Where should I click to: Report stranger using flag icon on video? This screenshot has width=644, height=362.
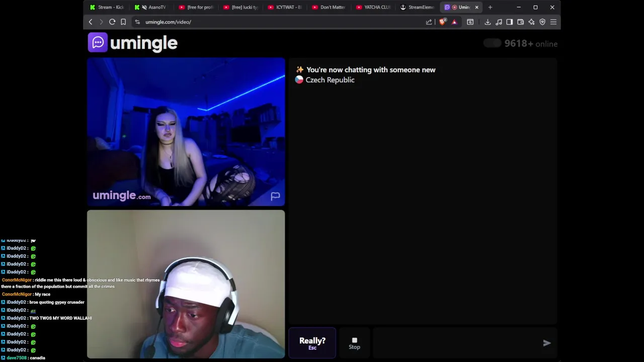[x=275, y=196]
